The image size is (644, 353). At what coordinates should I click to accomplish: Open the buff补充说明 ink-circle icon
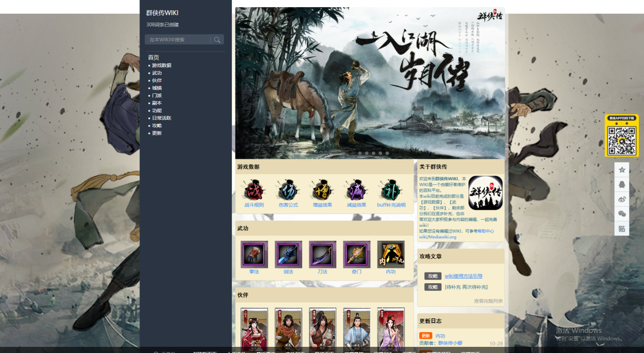pos(391,190)
